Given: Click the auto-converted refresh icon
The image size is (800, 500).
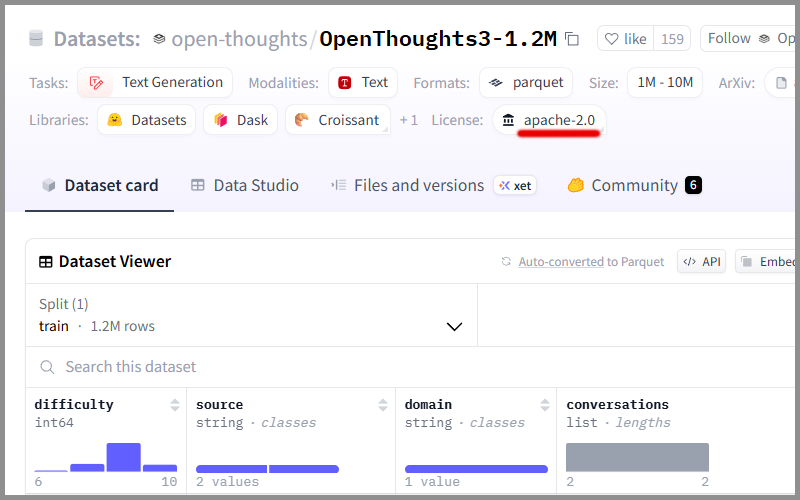Looking at the screenshot, I should coord(506,262).
